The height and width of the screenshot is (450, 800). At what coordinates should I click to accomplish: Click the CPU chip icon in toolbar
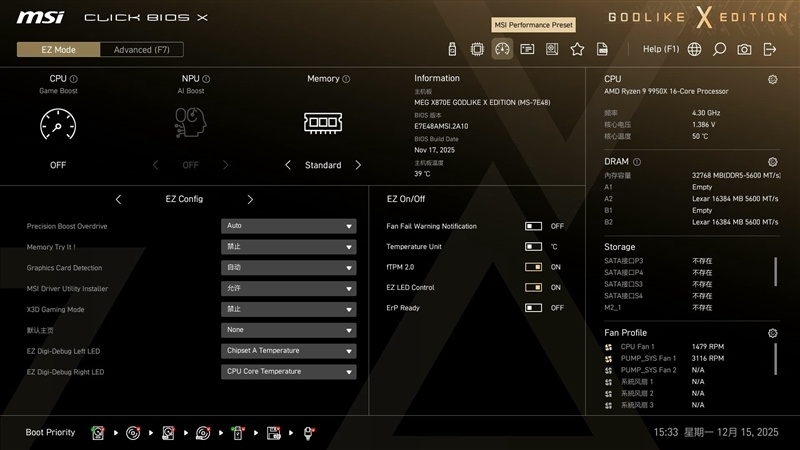477,49
